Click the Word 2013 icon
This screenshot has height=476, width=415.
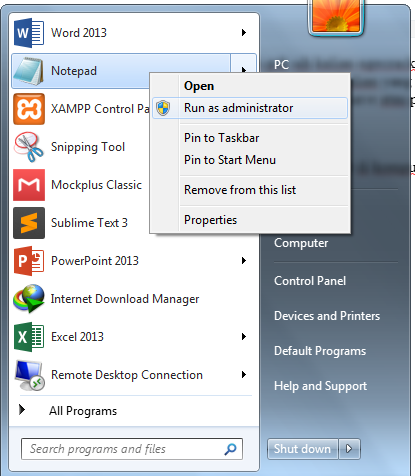(29, 33)
